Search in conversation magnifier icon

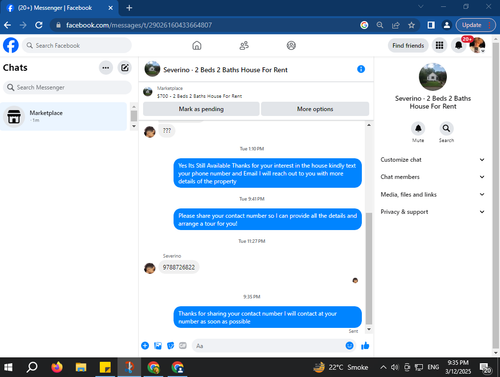coord(446,128)
